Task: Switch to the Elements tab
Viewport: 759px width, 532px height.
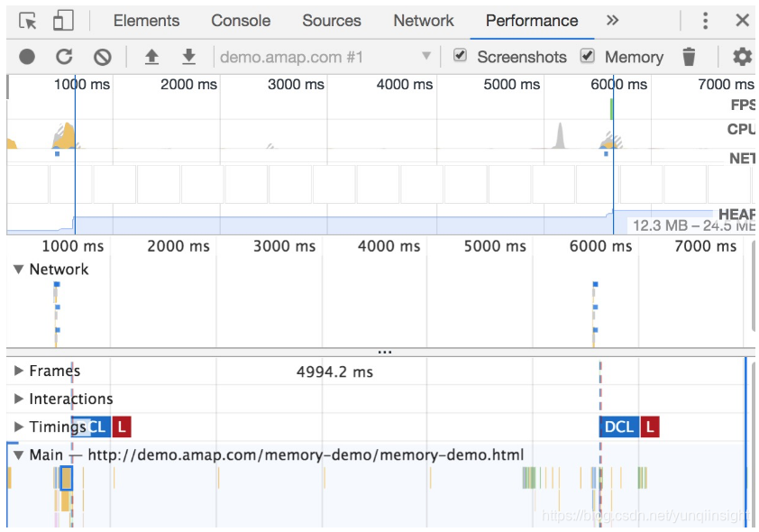Action: pyautogui.click(x=146, y=21)
